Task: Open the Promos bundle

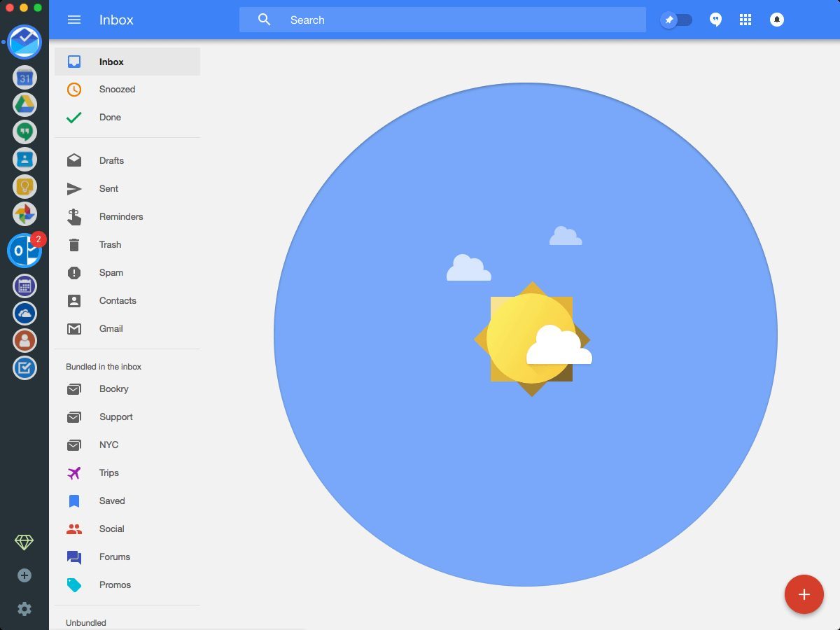Action: (127, 585)
